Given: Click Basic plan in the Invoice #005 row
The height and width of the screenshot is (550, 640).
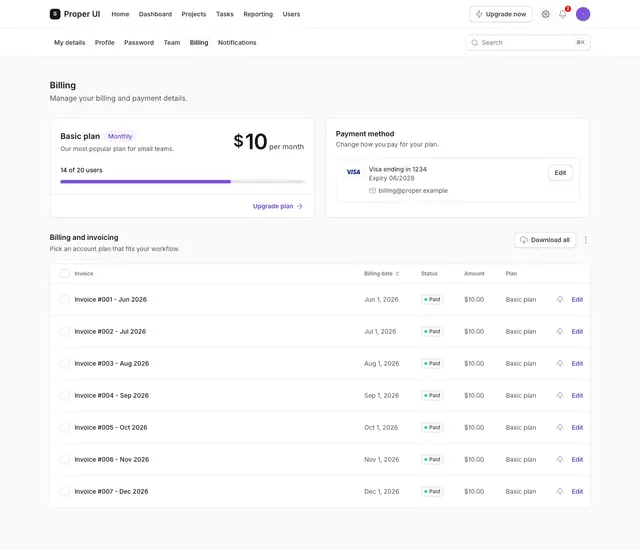Looking at the screenshot, I should point(520,427).
